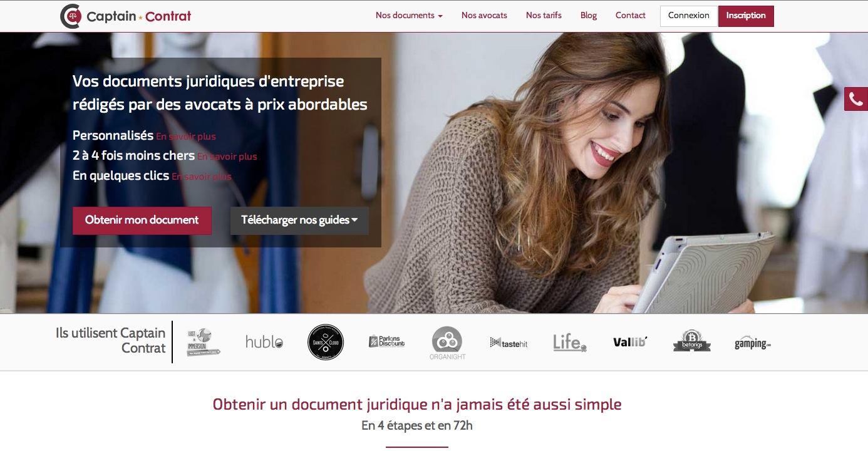Image resolution: width=868 pixels, height=451 pixels.
Task: Open the Life client logo
Action: click(570, 342)
